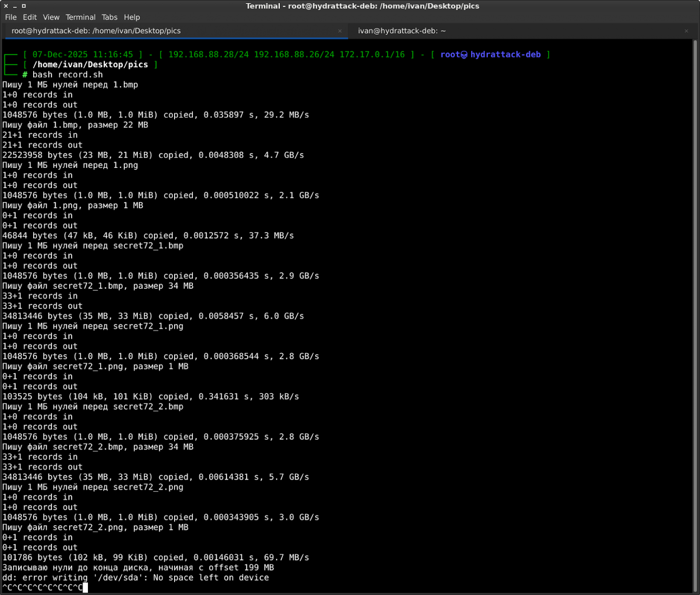Click line 'Пишу 1 МБ нулей перед secret72_2.png'
The image size is (700, 595).
pos(93,487)
